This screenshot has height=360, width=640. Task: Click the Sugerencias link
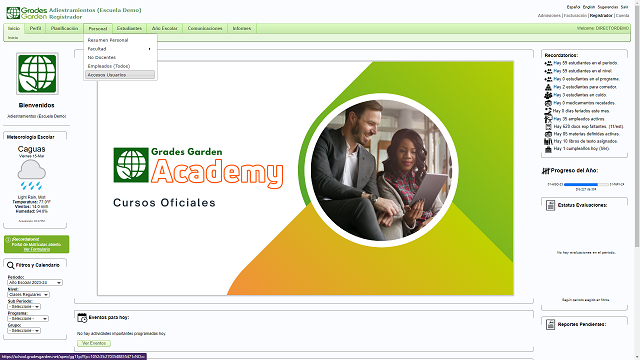(608, 7)
